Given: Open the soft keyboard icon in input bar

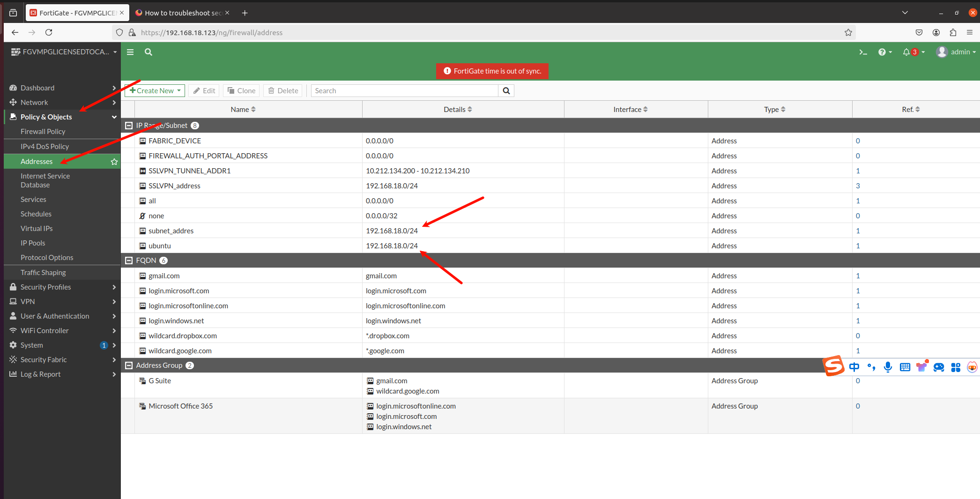Looking at the screenshot, I should pos(905,367).
